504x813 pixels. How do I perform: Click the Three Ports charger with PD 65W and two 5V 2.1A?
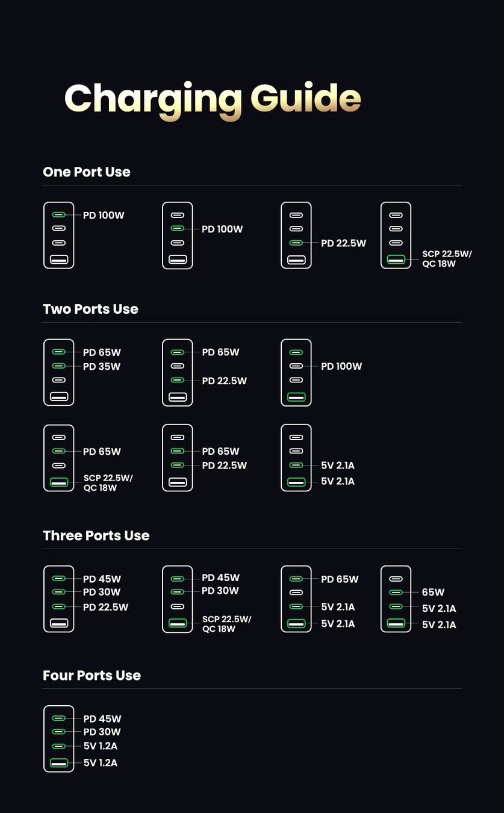296,599
